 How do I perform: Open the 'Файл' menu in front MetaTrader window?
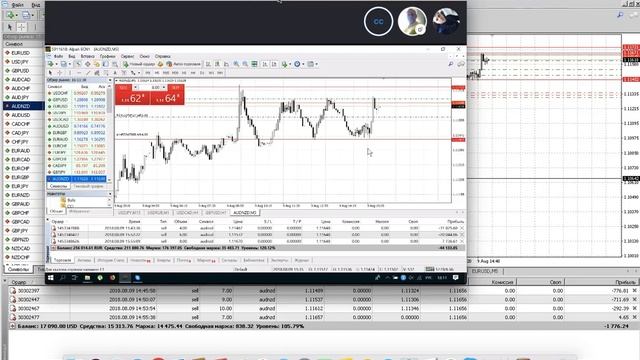(x=58, y=56)
